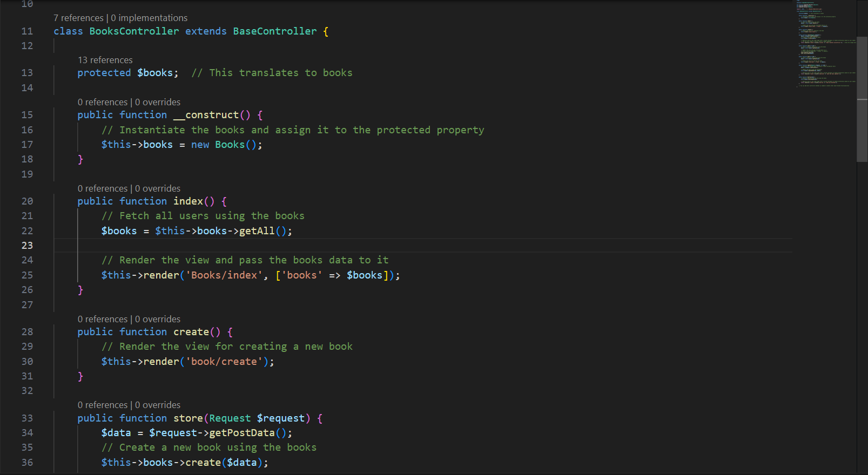
Task: Click 'create' in $this->books->create($data)
Action: click(203, 463)
